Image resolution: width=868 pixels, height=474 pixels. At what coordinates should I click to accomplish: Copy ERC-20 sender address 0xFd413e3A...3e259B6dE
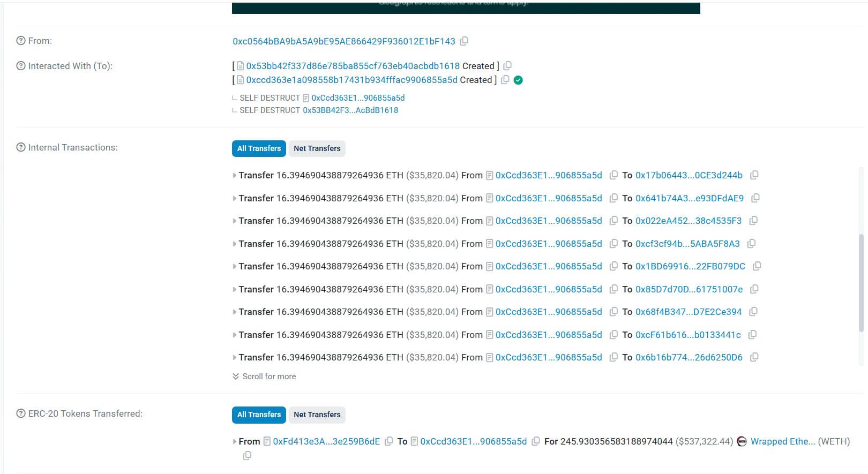pos(389,441)
